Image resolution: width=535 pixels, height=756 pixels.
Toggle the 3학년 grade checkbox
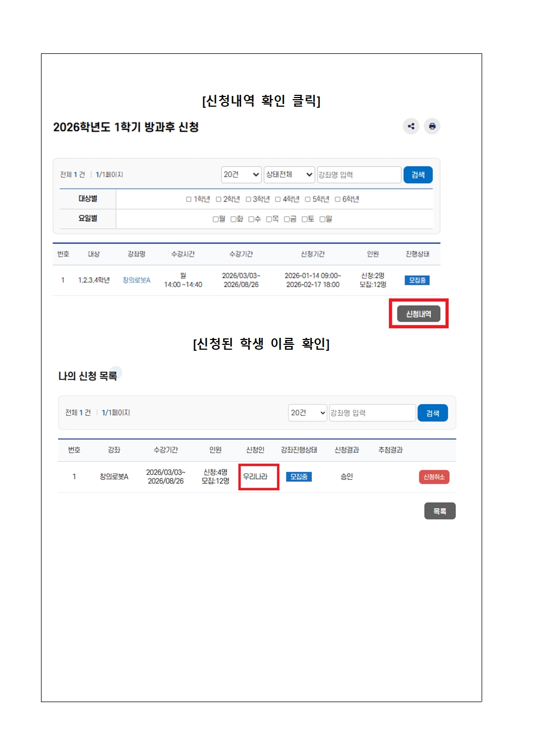(249, 199)
